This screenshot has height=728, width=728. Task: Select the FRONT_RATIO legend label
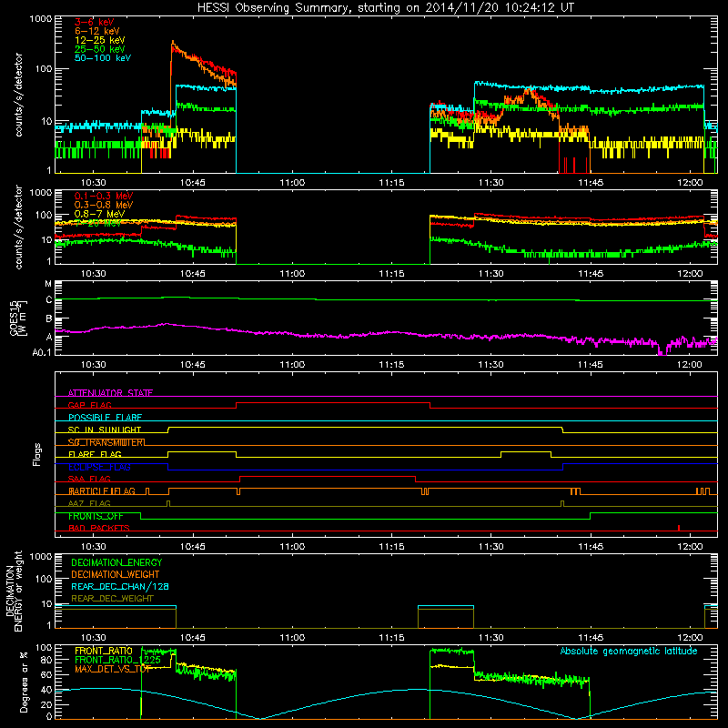(104, 651)
